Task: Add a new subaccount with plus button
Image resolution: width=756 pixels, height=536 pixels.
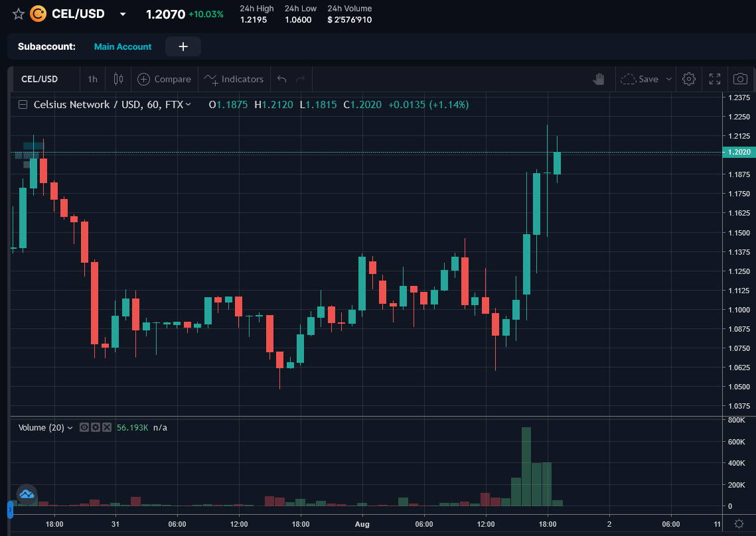Action: pos(183,46)
